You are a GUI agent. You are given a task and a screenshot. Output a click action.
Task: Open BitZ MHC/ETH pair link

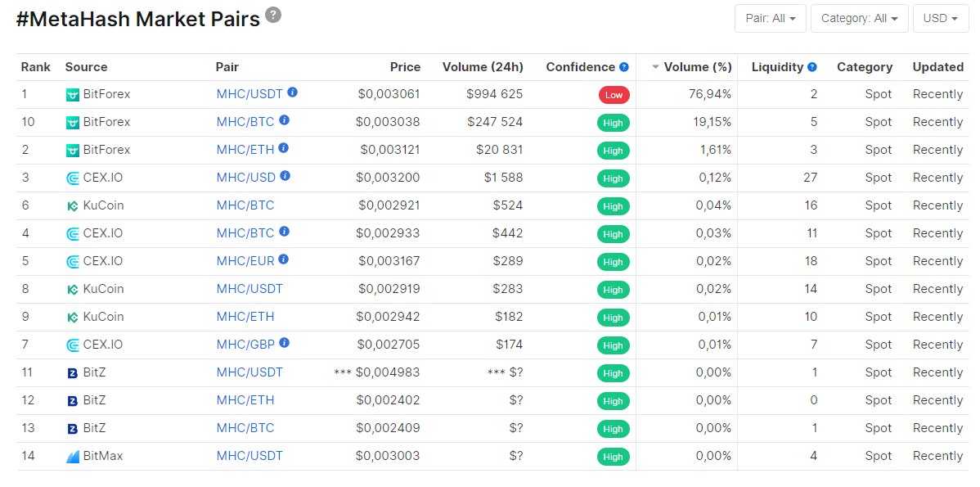[x=245, y=399]
